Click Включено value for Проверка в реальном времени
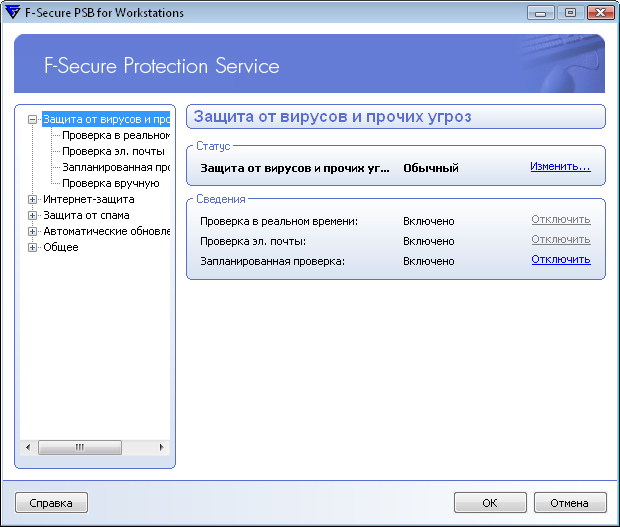Image resolution: width=620 pixels, height=527 pixels. [429, 221]
